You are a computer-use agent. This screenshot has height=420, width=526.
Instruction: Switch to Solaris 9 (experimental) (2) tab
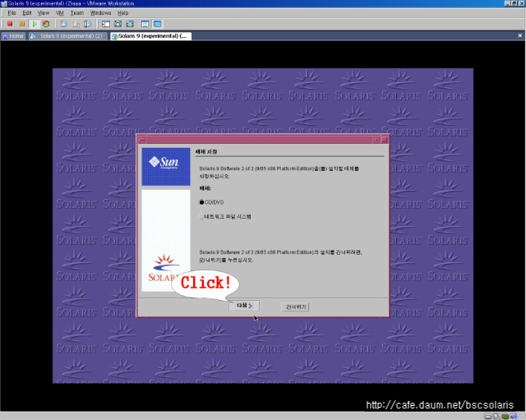click(67, 36)
